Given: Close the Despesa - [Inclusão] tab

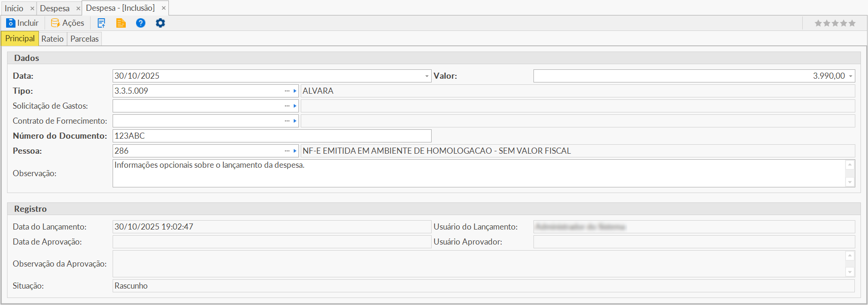Looking at the screenshot, I should pos(164,8).
